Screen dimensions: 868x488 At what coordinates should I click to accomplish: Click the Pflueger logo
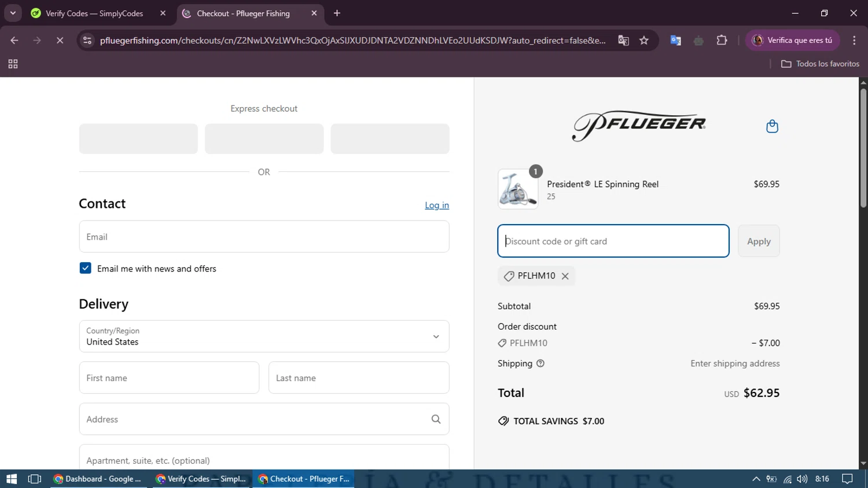coord(639,126)
